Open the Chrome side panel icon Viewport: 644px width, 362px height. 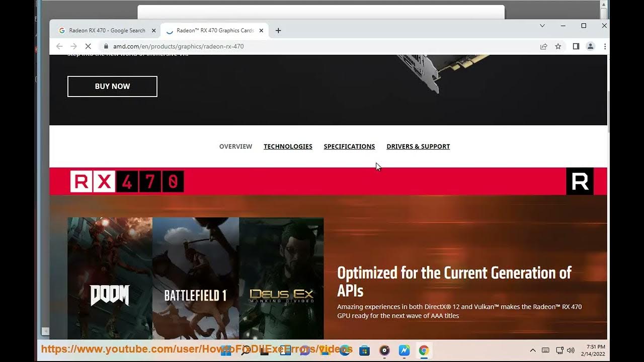pos(576,46)
